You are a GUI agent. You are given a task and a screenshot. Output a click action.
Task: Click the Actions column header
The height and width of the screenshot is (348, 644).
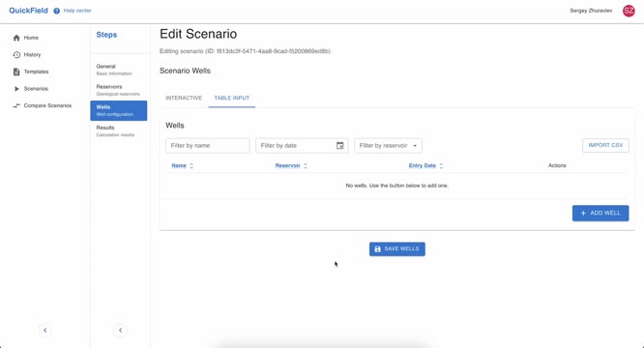click(557, 166)
